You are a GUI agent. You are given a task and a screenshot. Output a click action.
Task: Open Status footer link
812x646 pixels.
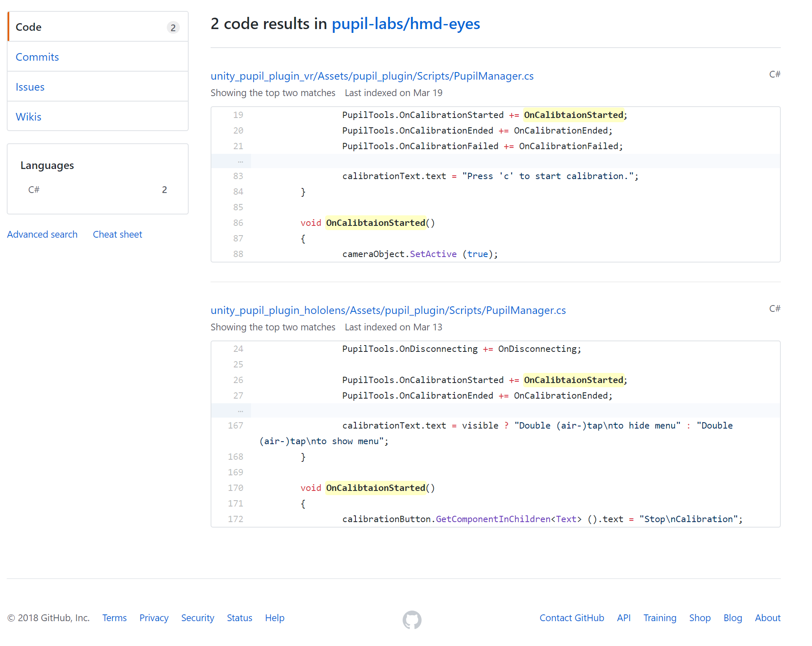(240, 618)
